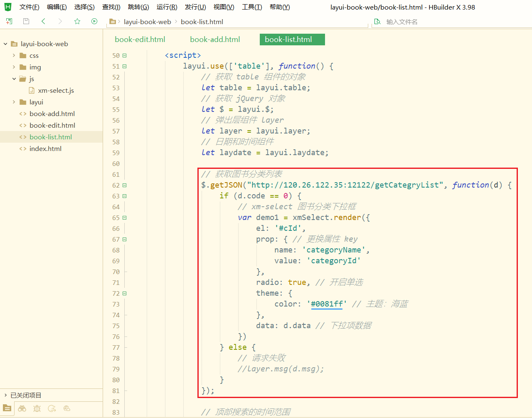Click layui-book-web in the breadcrumb
This screenshot has height=418, width=532.
[x=148, y=22]
